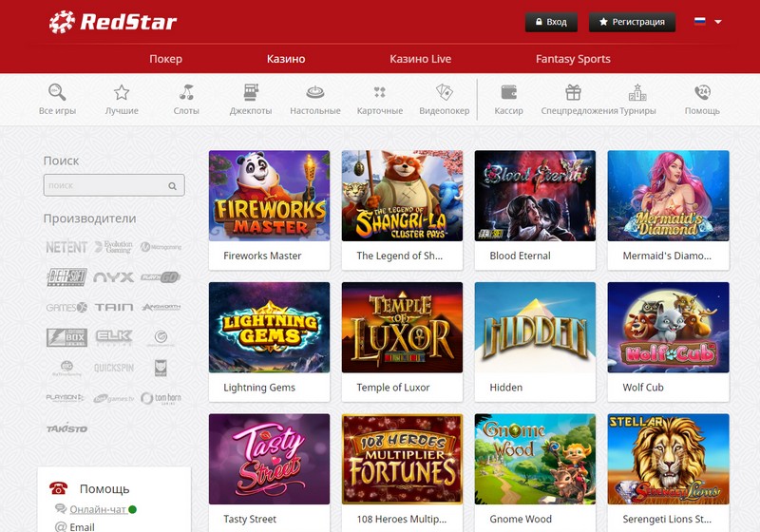Click the 'Fireworks Master' title text
This screenshot has width=760, height=532.
point(262,256)
